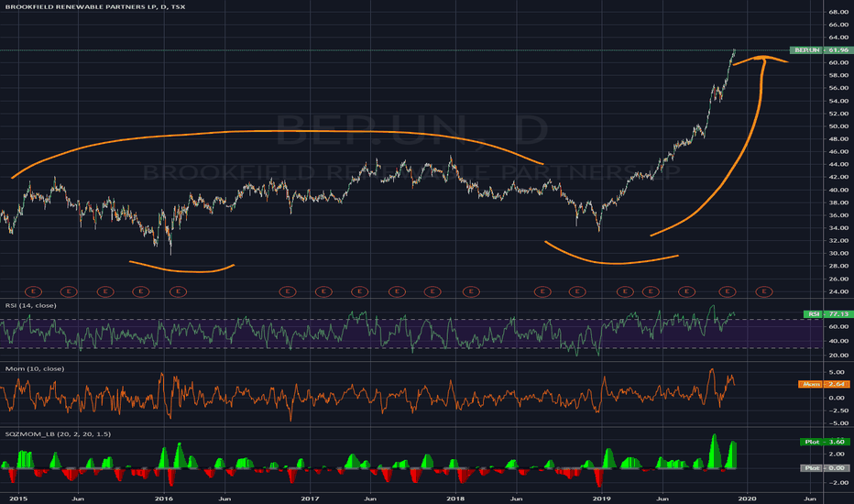
Task: Click the Mom scale -5.00 label
Action: [838, 423]
